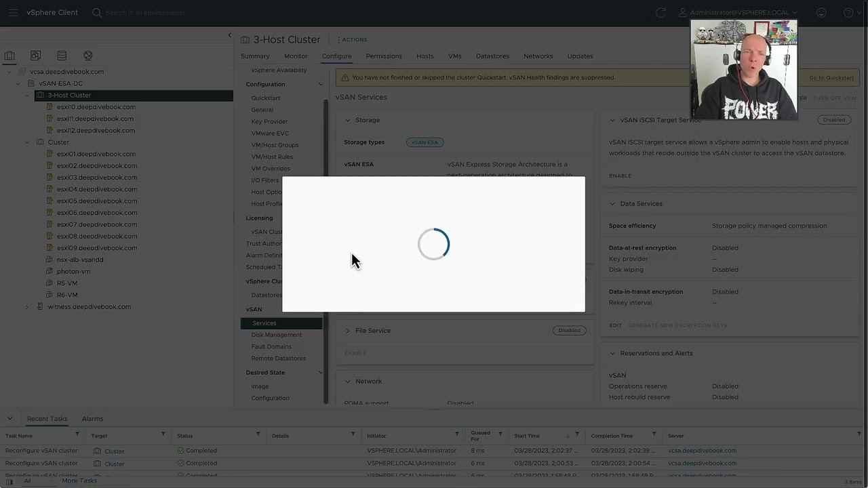Switch to the Alarms tab
868x488 pixels.
coord(92,419)
